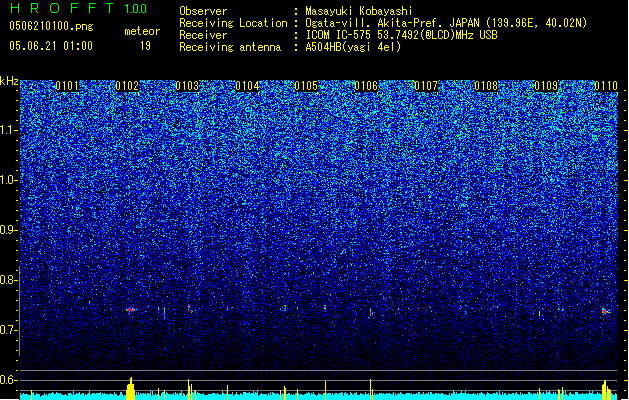
Task: Click the 0.9 frequency axis label
Action: click(x=8, y=230)
